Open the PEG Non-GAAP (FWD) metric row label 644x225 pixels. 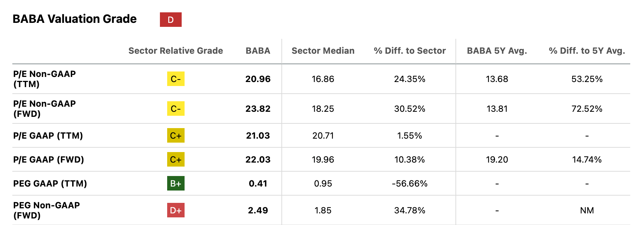[x=46, y=210]
